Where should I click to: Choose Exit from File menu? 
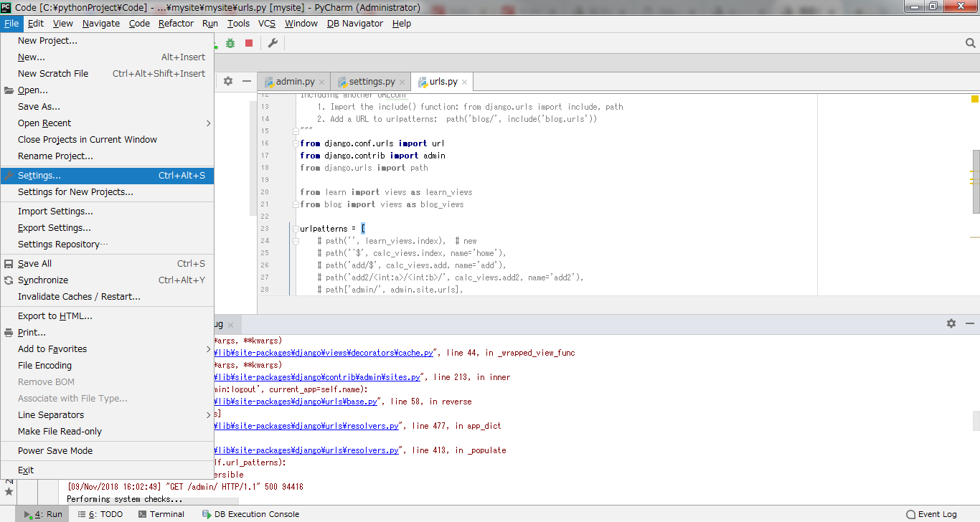coord(107,470)
